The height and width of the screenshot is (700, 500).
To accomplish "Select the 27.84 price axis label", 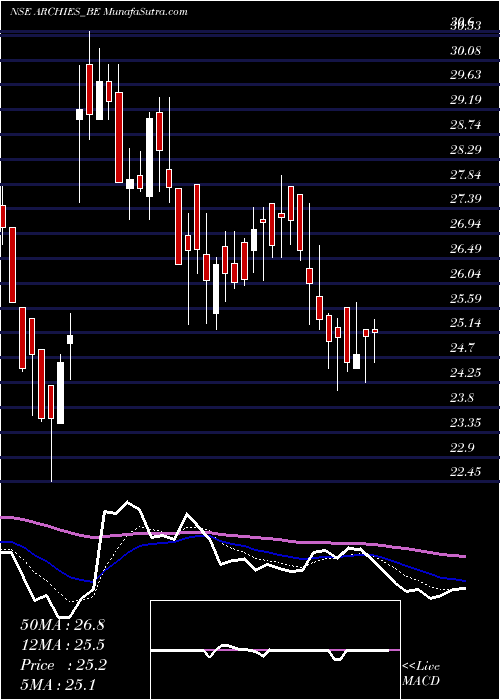I will [x=465, y=174].
